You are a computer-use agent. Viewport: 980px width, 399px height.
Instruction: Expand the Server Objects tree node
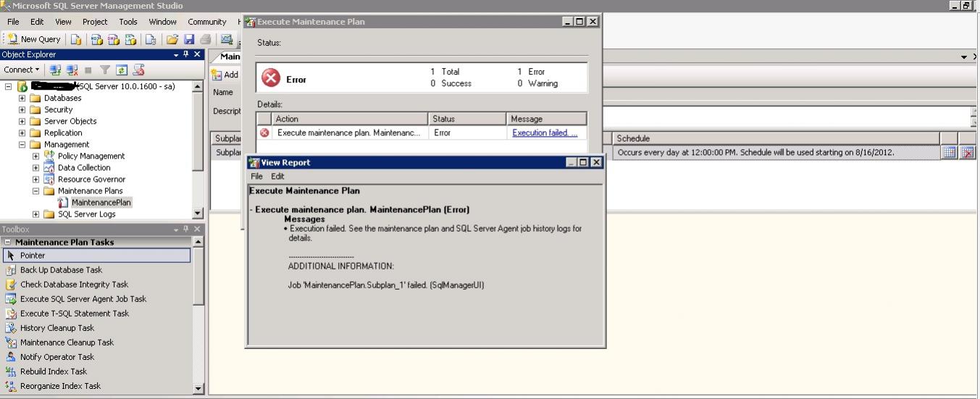[x=22, y=121]
